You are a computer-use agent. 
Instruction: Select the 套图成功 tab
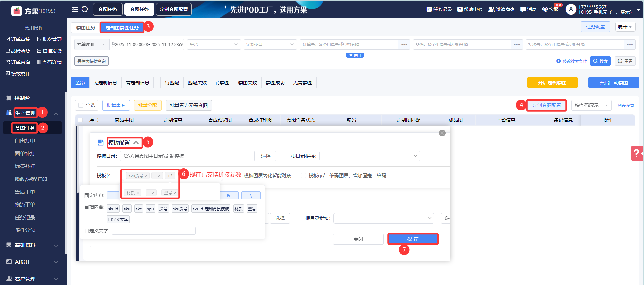pos(275,83)
